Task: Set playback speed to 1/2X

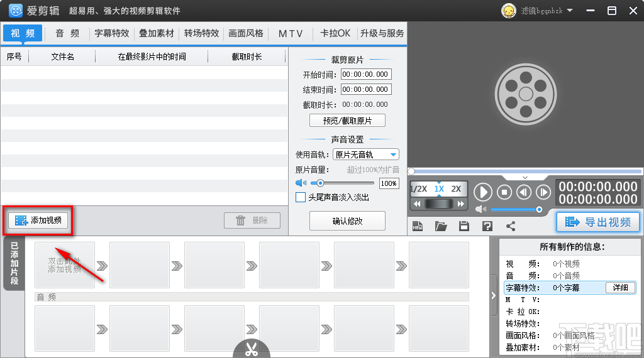Action: click(x=419, y=189)
